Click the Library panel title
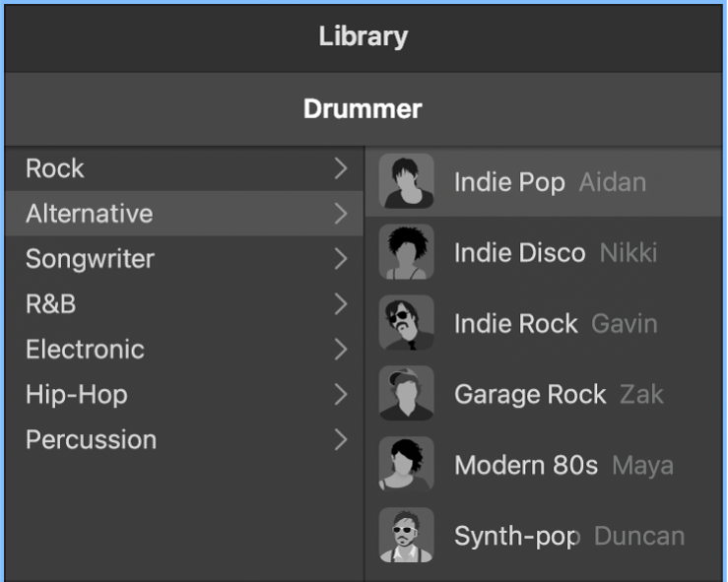Screen dimensions: 728x582 pyautogui.click(x=364, y=36)
